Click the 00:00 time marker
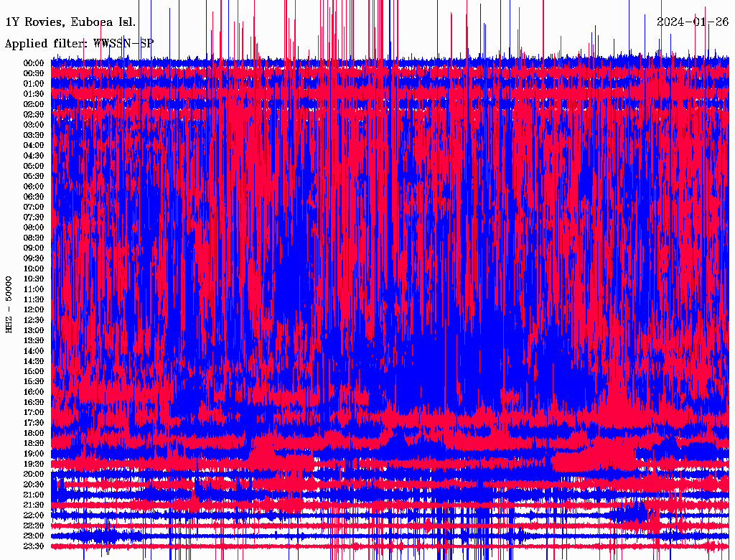The height and width of the screenshot is (560, 735). (x=34, y=63)
